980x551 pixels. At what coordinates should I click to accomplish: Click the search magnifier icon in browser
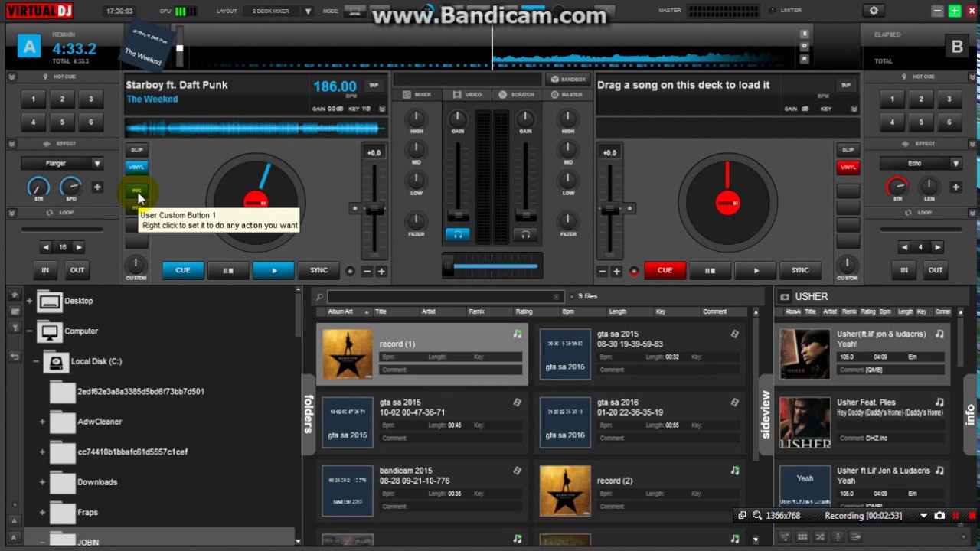click(320, 296)
